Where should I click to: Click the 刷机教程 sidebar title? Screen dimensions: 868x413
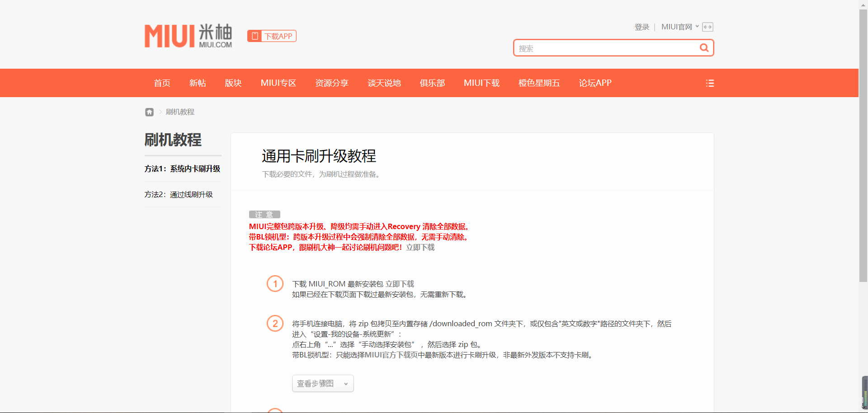pos(173,140)
